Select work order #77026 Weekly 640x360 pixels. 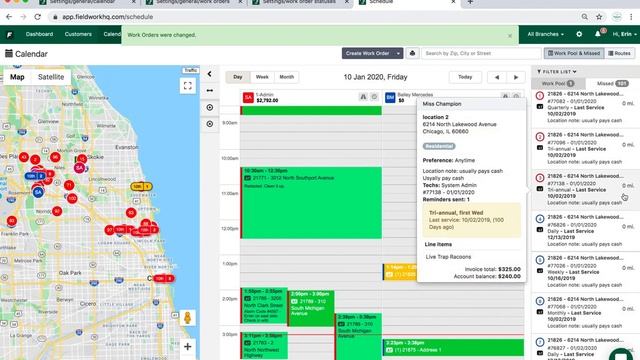585,272
